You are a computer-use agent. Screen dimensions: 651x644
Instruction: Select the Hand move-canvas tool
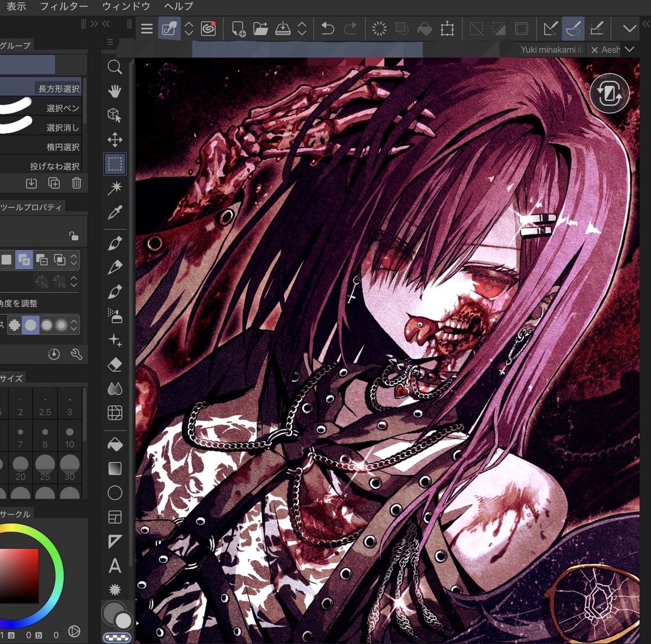[x=114, y=91]
